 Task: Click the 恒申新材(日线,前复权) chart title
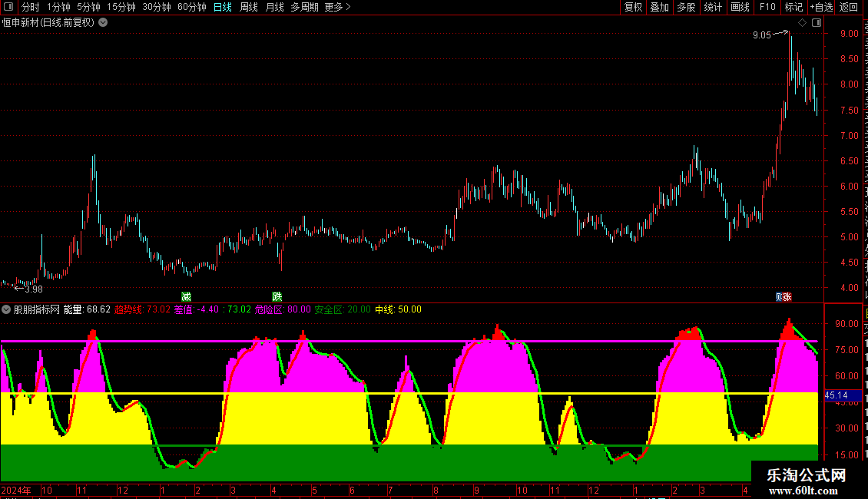pyautogui.click(x=48, y=23)
